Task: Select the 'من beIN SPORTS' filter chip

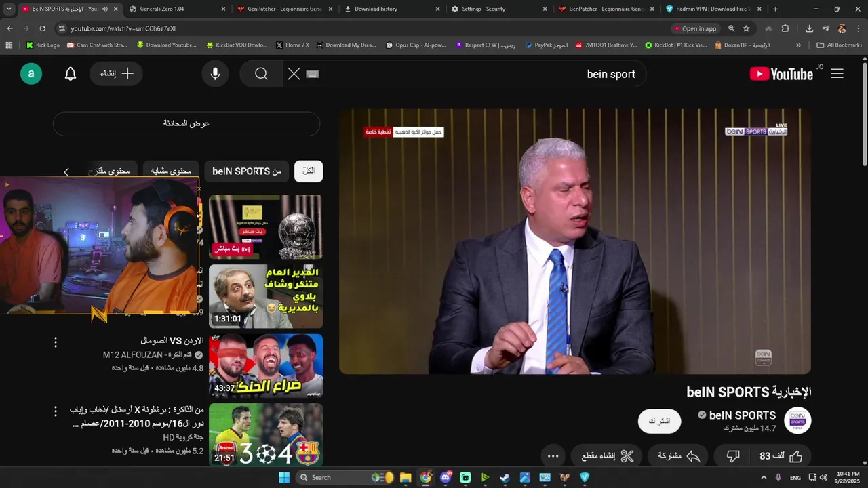Action: tap(247, 171)
